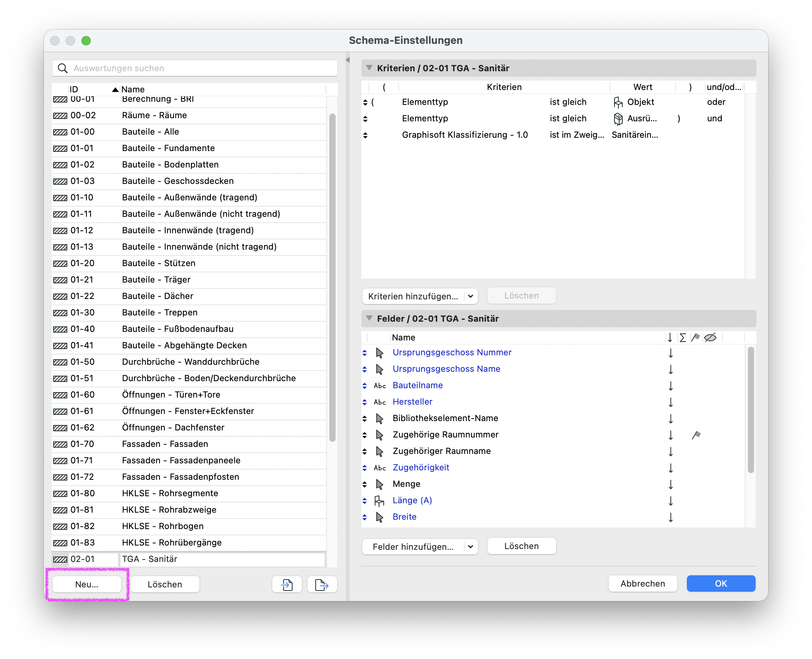Click the schema icon of row 01-50
This screenshot has width=812, height=659.
tap(60, 362)
